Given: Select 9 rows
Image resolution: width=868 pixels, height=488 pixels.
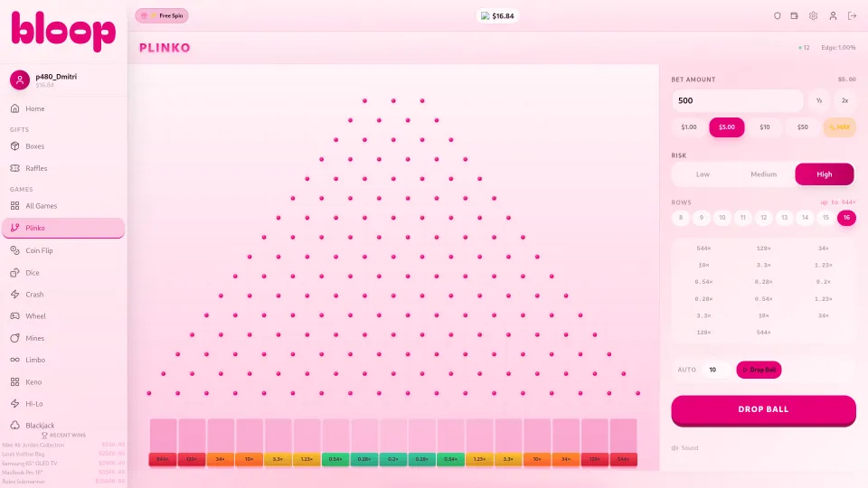Looking at the screenshot, I should pos(702,218).
